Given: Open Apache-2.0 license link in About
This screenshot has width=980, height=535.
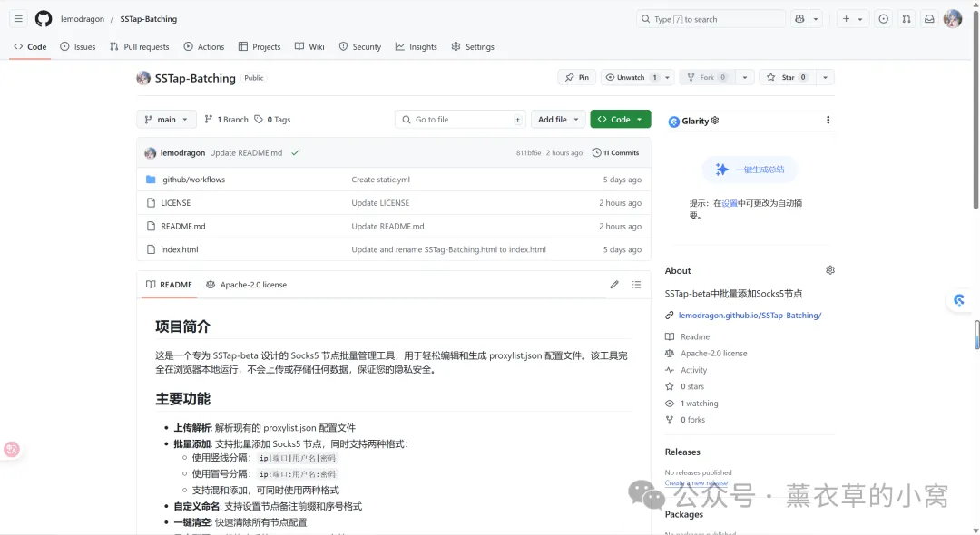Looking at the screenshot, I should (714, 353).
